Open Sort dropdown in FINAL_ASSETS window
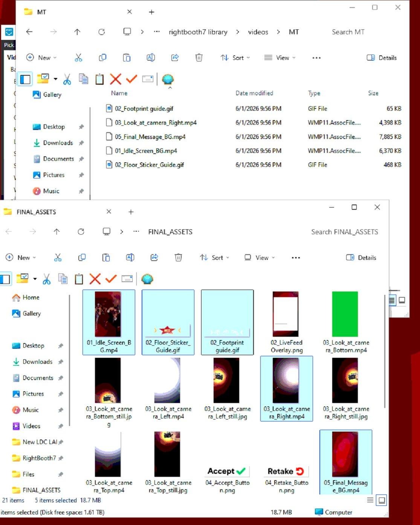Image resolution: width=420 pixels, height=525 pixels. (215, 258)
